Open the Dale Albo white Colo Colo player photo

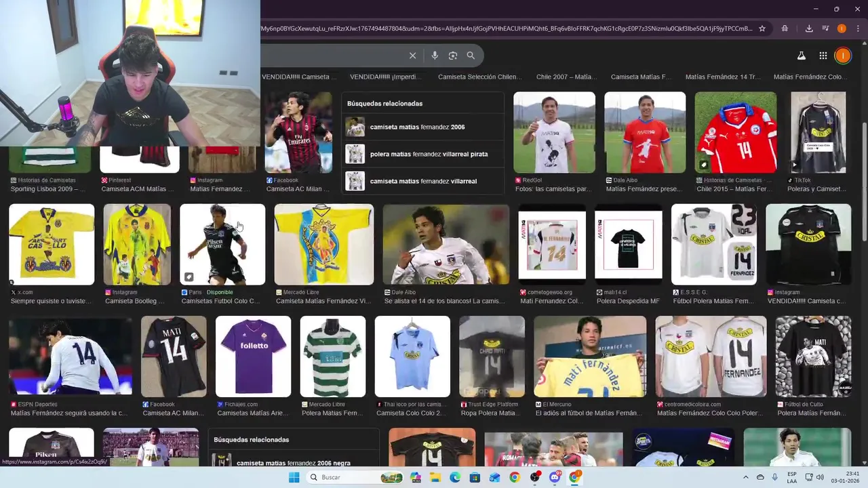(446, 245)
